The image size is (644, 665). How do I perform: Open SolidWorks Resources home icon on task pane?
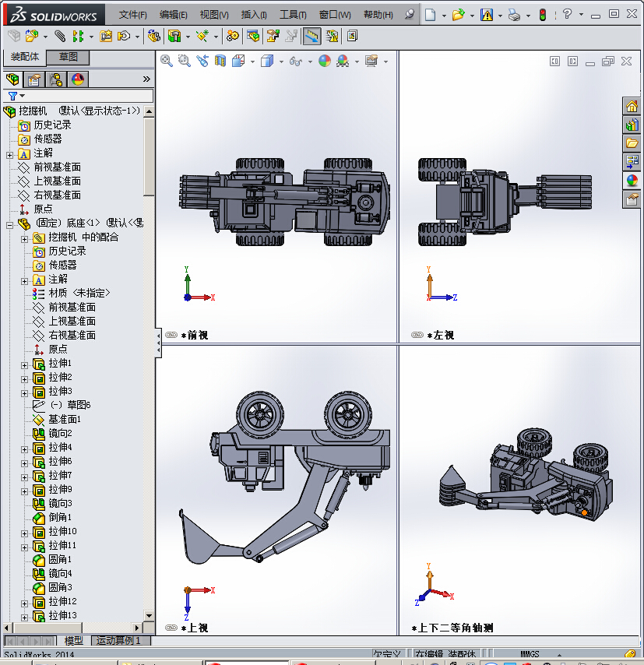coord(632,106)
